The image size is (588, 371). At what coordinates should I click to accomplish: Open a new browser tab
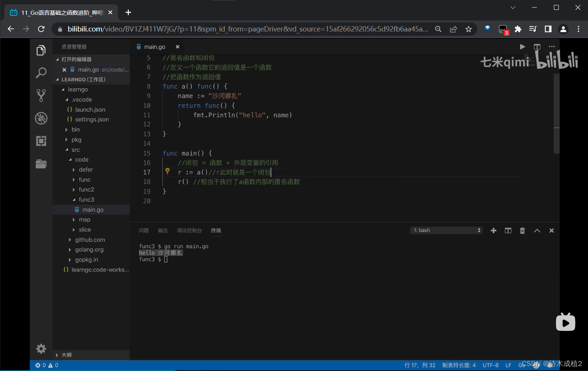pyautogui.click(x=128, y=13)
